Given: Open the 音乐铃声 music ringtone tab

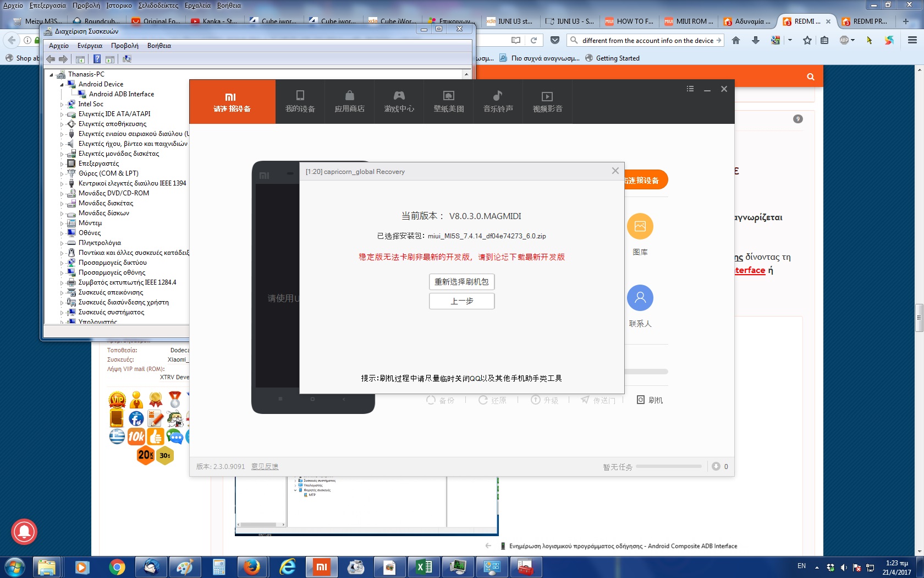Looking at the screenshot, I should pyautogui.click(x=498, y=102).
